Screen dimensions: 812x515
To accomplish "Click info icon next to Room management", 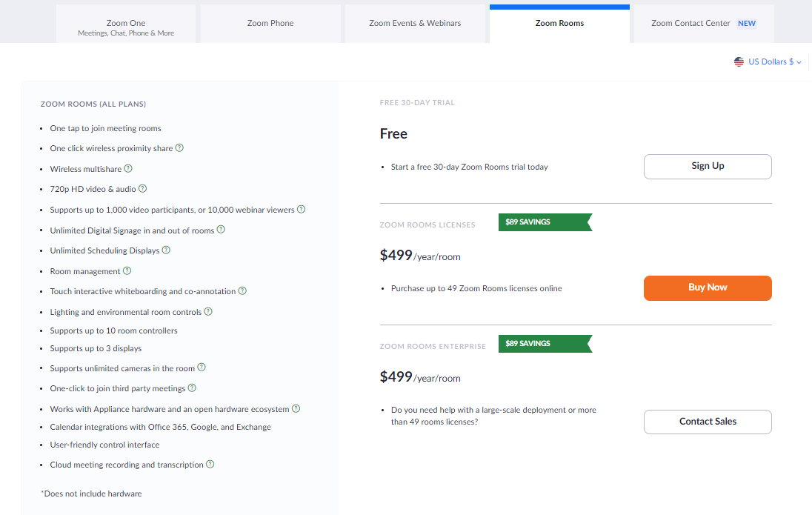I will click(127, 271).
